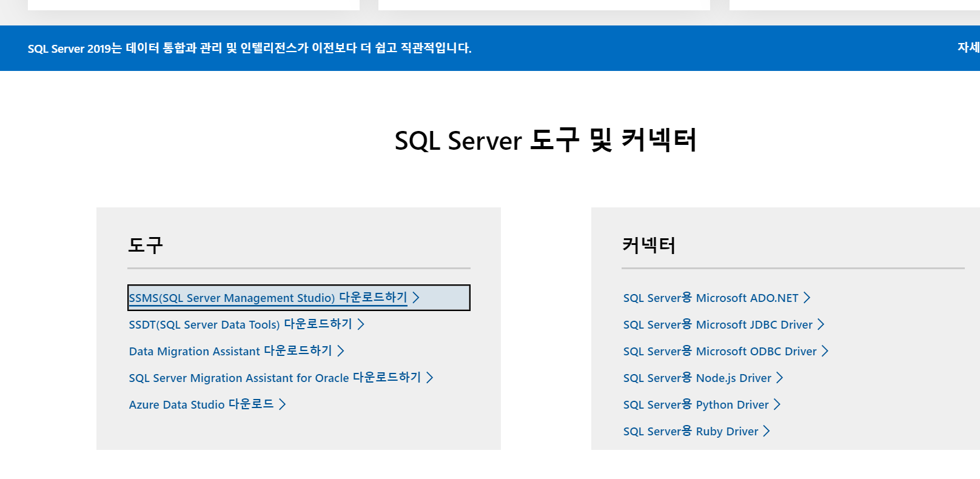Click chevron after Microsoft JDBC Driver link
The image size is (980, 479).
pyautogui.click(x=821, y=324)
